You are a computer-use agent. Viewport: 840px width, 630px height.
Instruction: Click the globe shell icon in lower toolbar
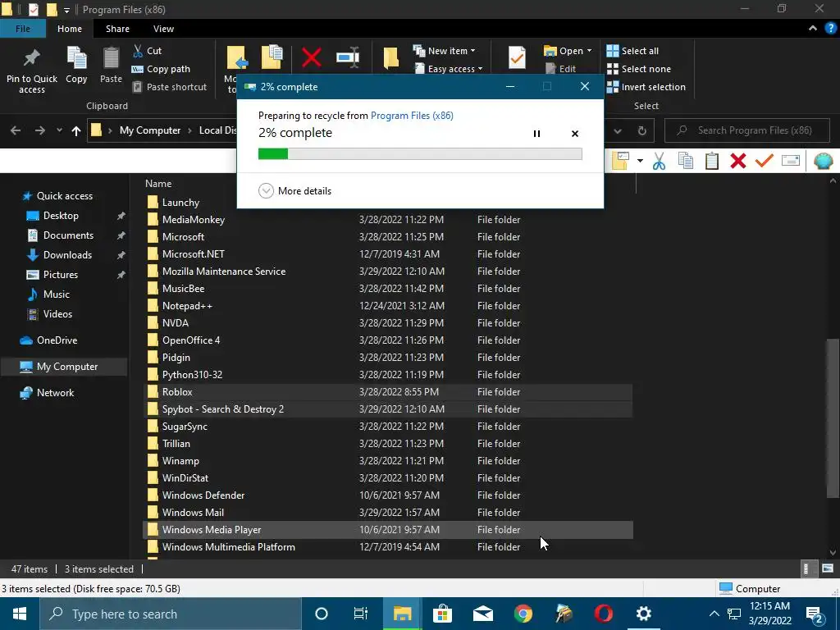[824, 161]
